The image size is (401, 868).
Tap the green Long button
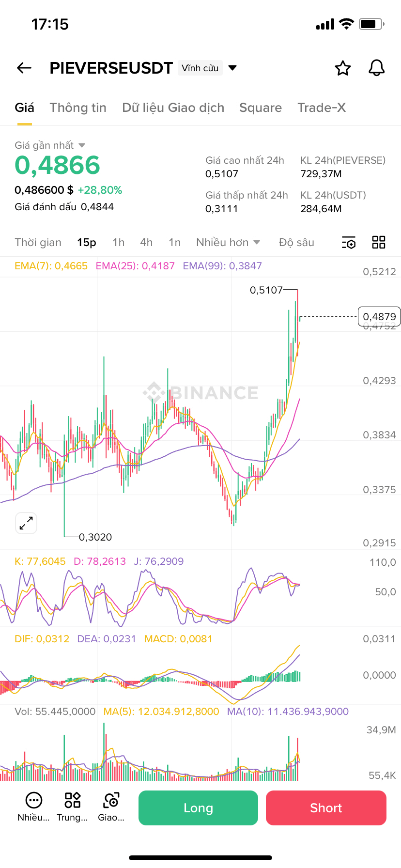[x=198, y=808]
